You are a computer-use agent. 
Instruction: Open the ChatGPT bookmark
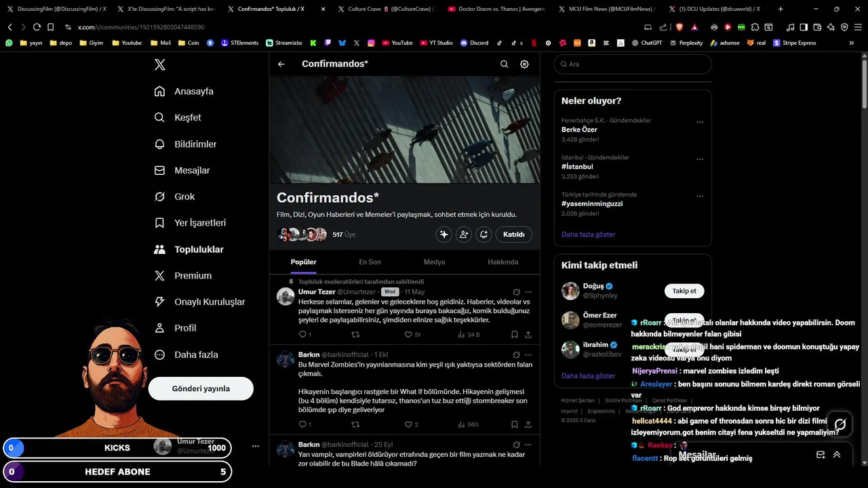click(646, 43)
